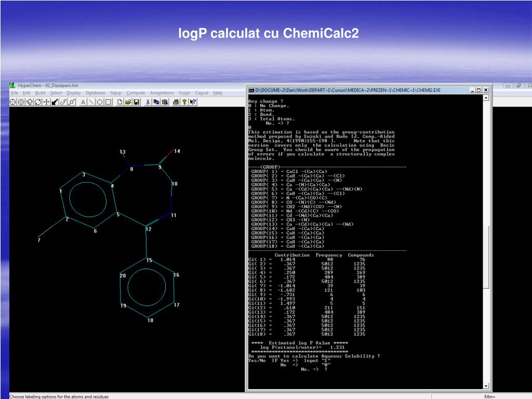532x399 pixels.
Task: Open the Display menu
Action: pos(73,93)
